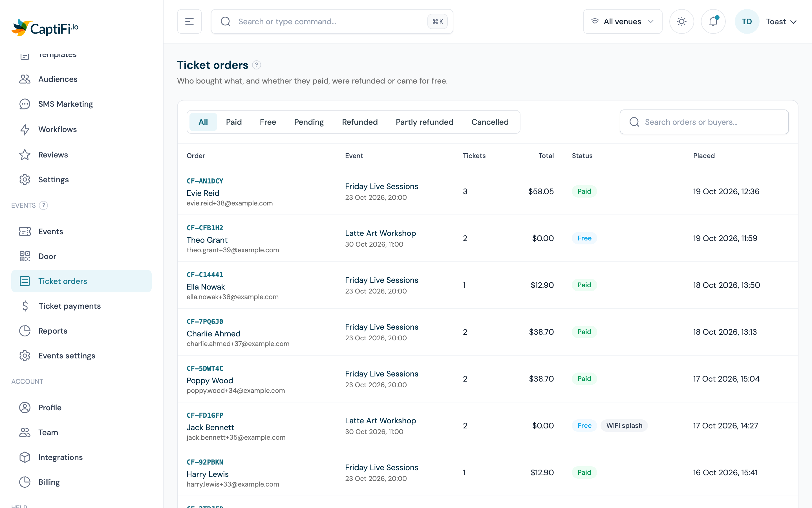812x508 pixels.
Task: Go to Reports
Action: pos(81,331)
